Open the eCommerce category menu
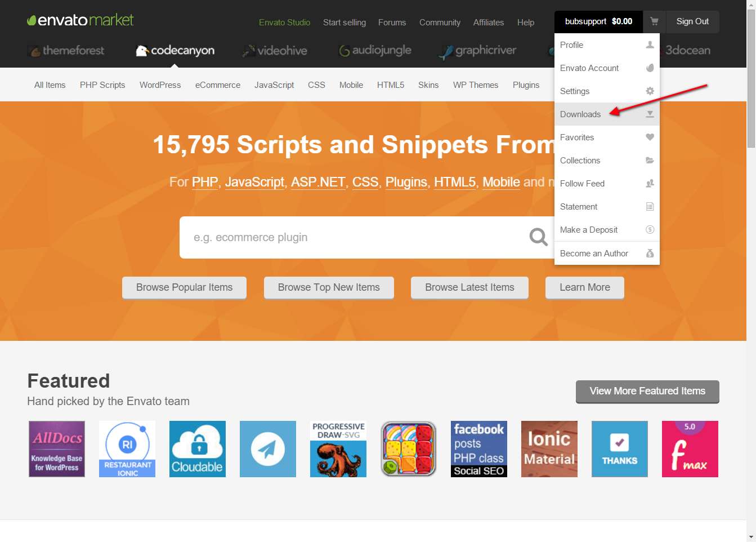The image size is (756, 542). [x=218, y=85]
